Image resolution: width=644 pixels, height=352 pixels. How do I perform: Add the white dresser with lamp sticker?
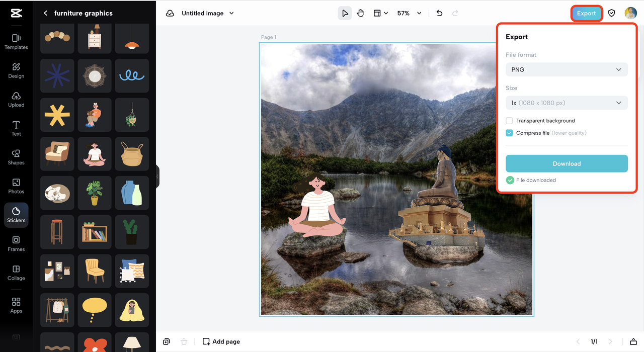coord(95,38)
